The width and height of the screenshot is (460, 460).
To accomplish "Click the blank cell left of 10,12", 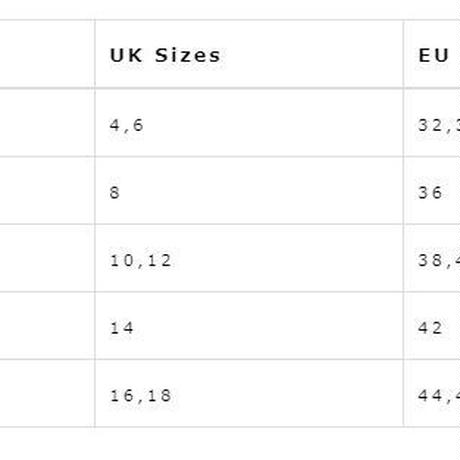I will (47, 258).
